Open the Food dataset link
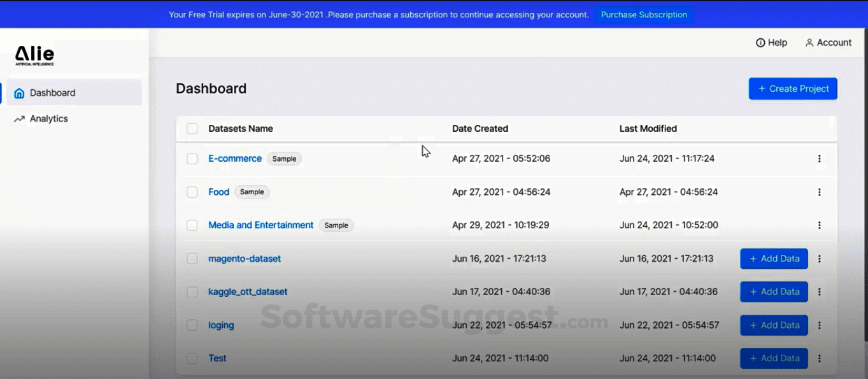 pos(218,192)
